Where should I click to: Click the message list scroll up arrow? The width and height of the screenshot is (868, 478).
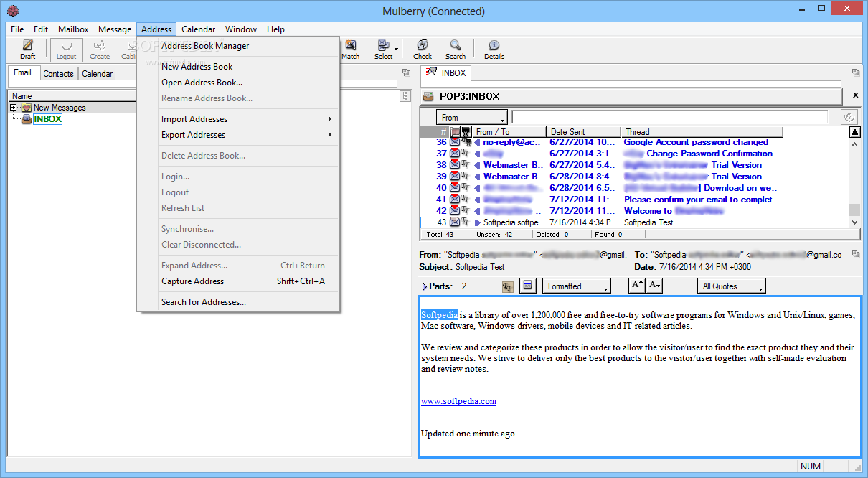tap(854, 144)
